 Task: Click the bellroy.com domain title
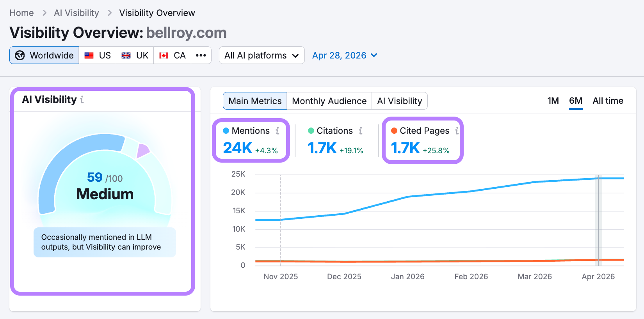coord(186,33)
